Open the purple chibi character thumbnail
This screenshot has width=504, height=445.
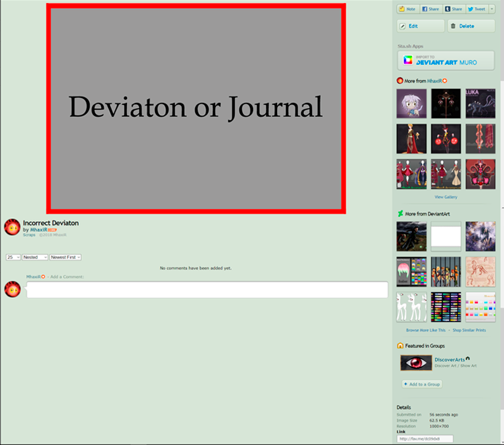coord(411,104)
